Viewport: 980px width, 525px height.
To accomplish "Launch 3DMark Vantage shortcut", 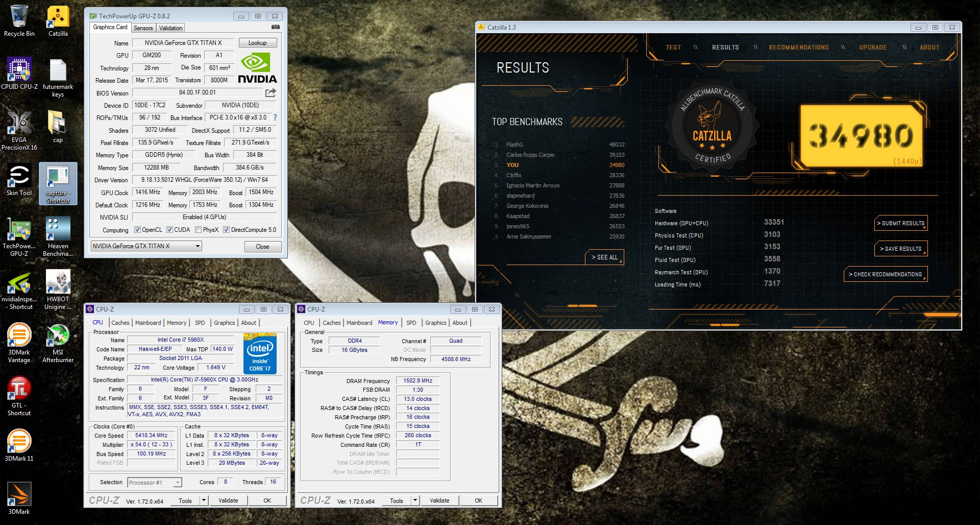I will [19, 343].
